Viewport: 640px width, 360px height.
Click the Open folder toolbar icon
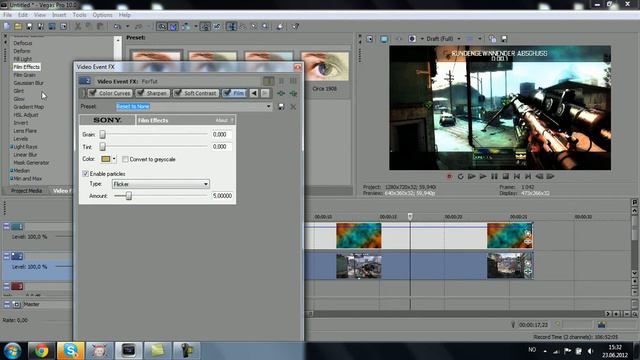point(18,27)
